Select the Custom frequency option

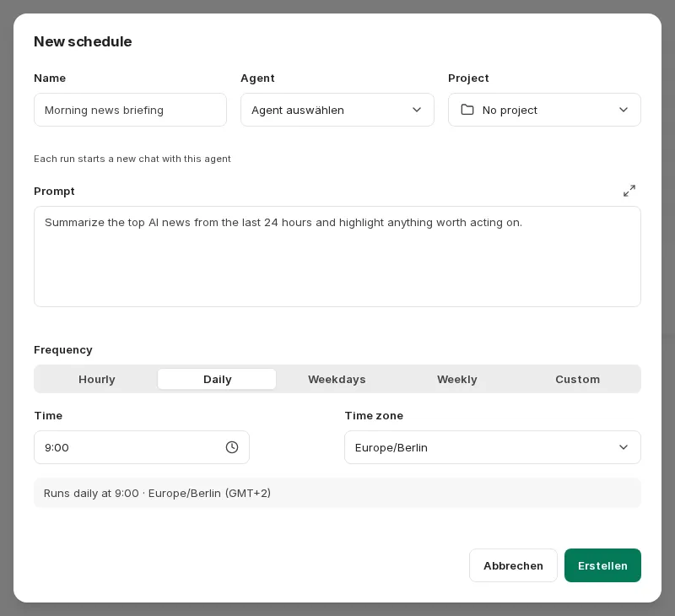tap(577, 379)
